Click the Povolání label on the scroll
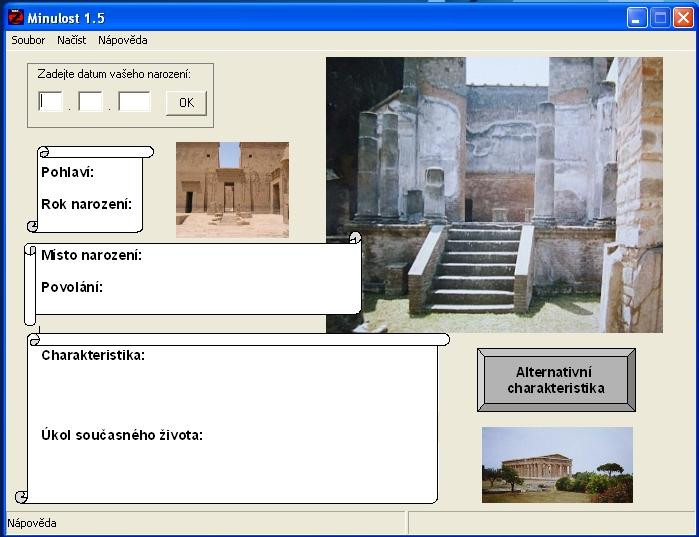Viewport: 699px width, 537px height. point(72,287)
